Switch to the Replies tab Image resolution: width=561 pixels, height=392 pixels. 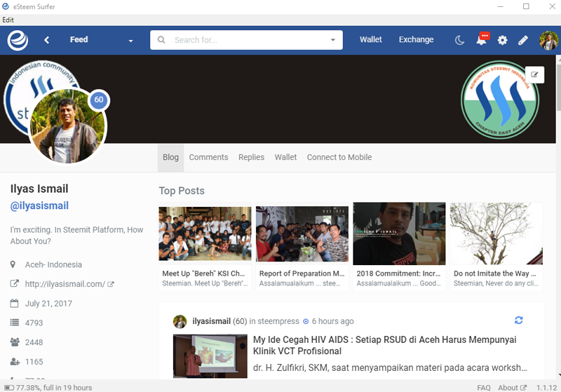(x=252, y=157)
